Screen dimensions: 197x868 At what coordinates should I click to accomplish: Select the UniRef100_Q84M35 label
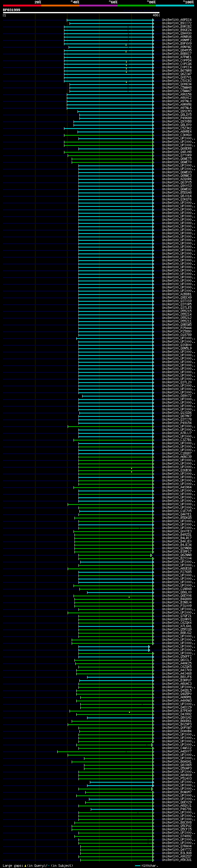click(x=177, y=50)
